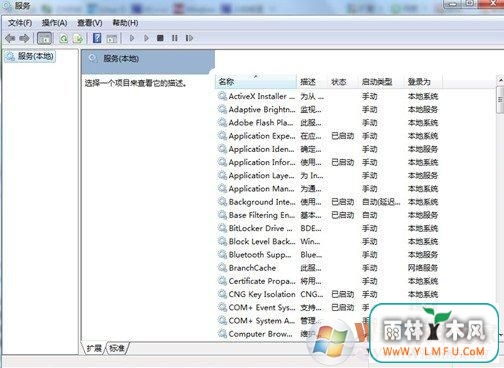Viewport: 504px width, 368px height.
Task: Click the Export list toolbar icon
Action: pyautogui.click(x=78, y=39)
